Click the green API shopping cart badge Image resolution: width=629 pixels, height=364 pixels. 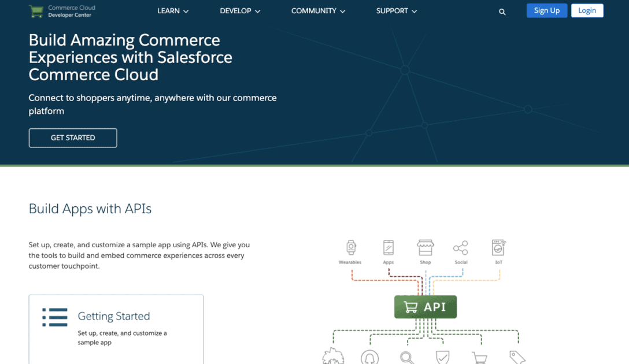[x=425, y=307]
